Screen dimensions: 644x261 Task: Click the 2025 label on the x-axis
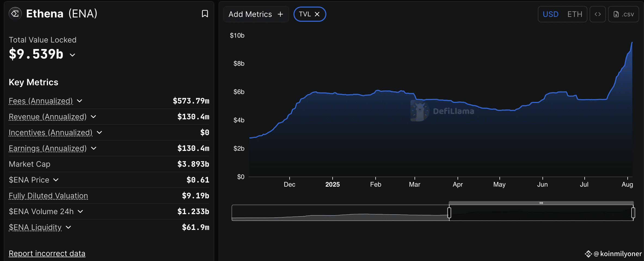(x=332, y=184)
